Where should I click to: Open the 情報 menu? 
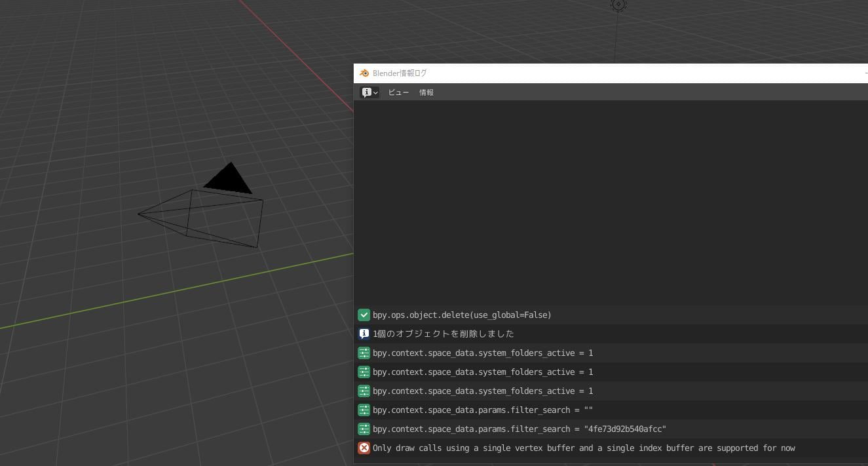click(x=426, y=92)
